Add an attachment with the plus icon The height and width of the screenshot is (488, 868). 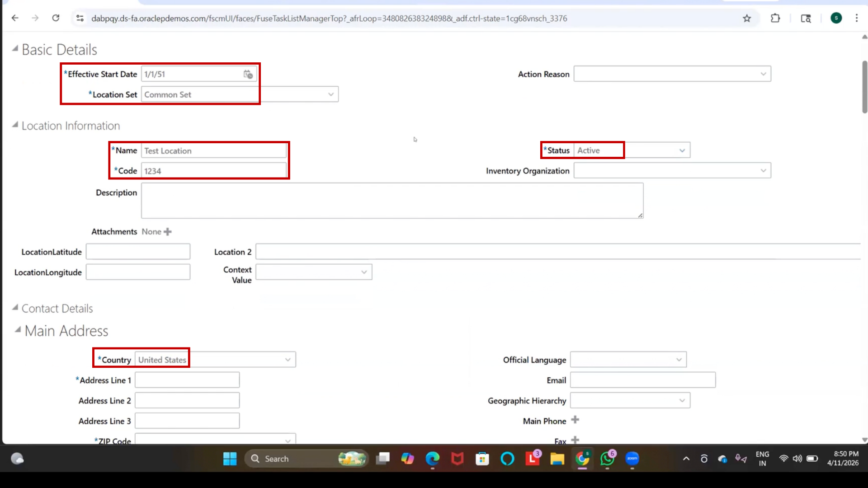(168, 232)
